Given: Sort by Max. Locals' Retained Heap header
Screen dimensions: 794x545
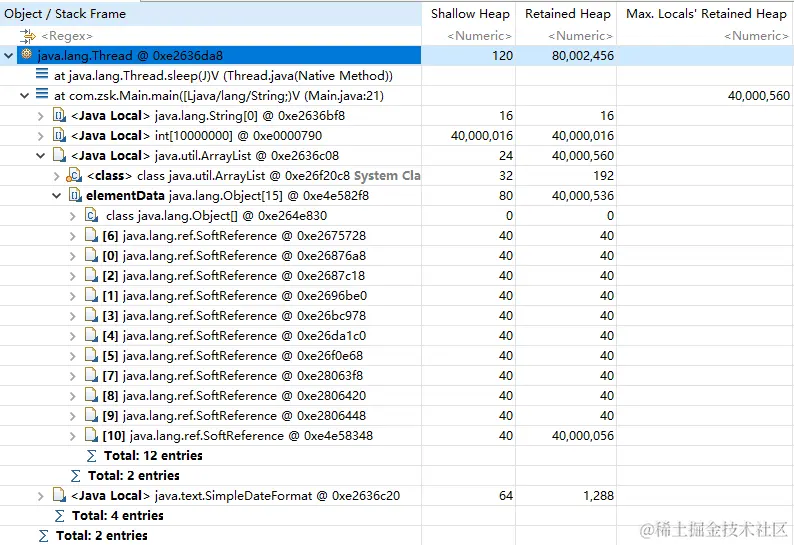Looking at the screenshot, I should point(706,14).
